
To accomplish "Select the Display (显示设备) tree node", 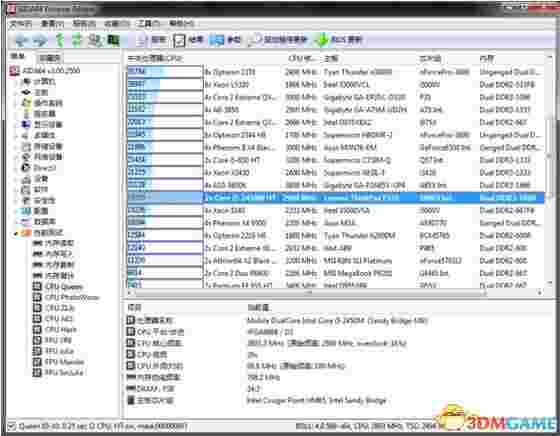I will [42, 125].
